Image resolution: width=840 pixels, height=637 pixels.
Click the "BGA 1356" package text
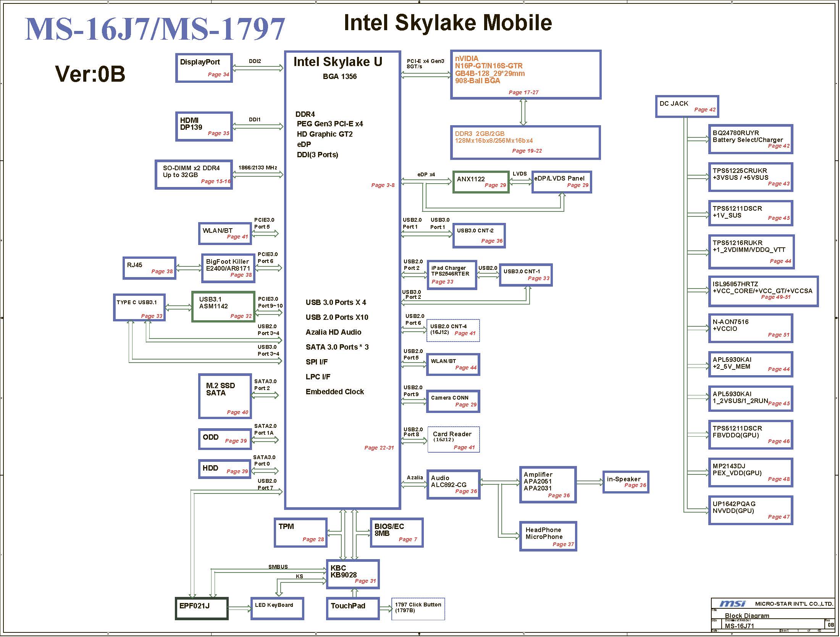click(340, 76)
